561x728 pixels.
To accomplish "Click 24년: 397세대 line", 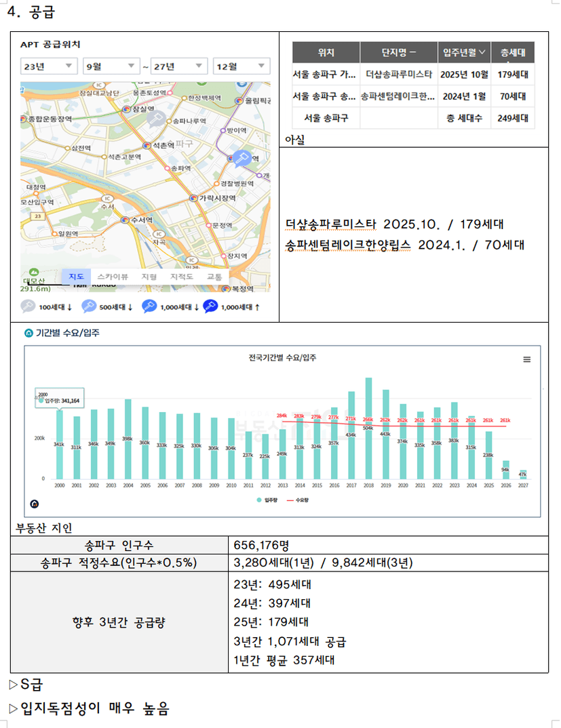I will point(272,603).
